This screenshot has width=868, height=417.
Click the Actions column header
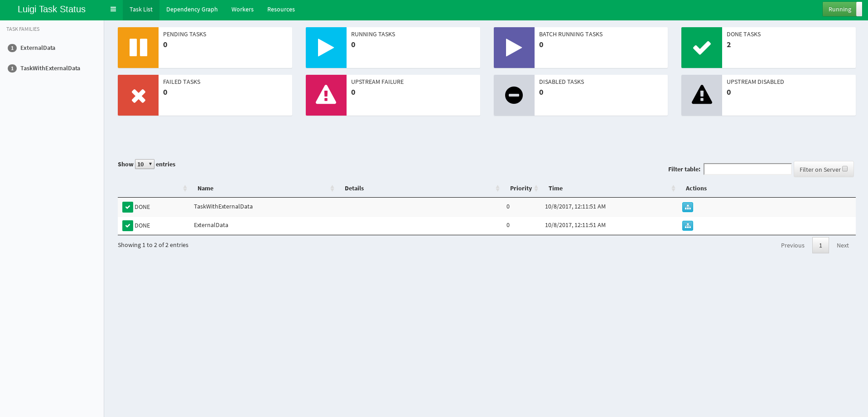tap(696, 188)
